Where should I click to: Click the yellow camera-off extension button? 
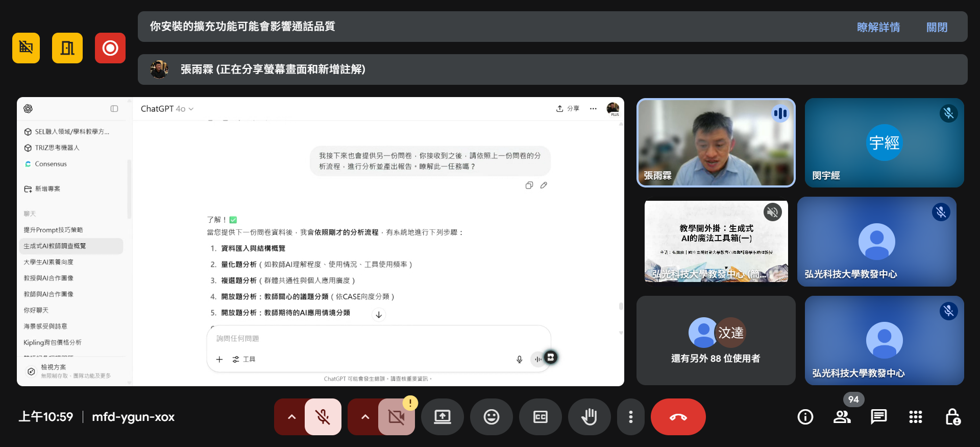(x=26, y=48)
